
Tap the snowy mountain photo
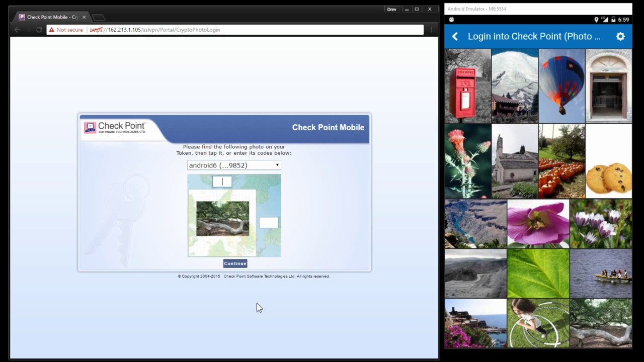[515, 86]
